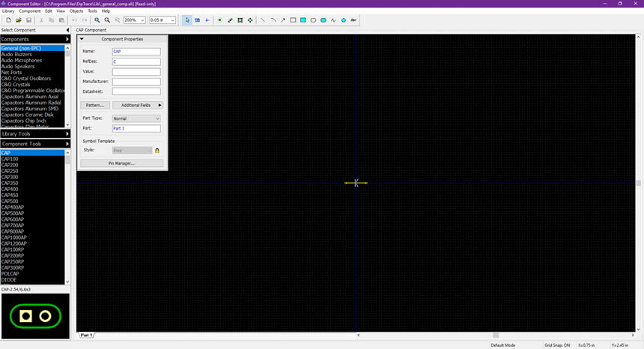Click in the RefDes input field
Screen dimensions: 644x349
tap(136, 61)
